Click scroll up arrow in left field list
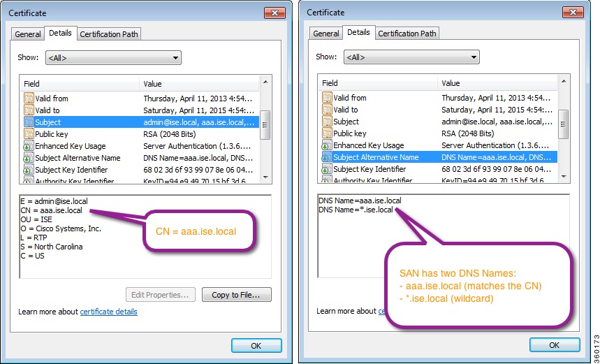Screen dimensions: 600x364 (x=265, y=82)
